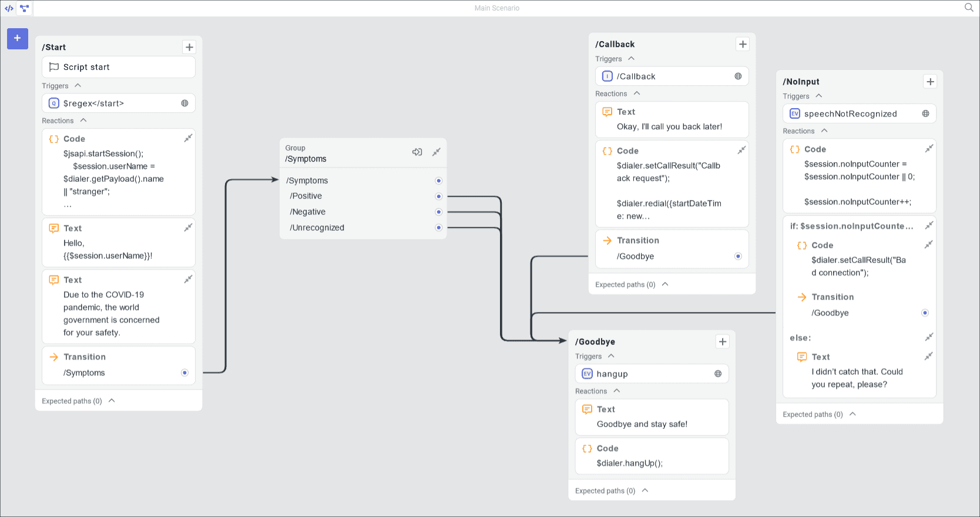Switch to code editor view icon
The height and width of the screenshot is (517, 980).
(x=9, y=8)
